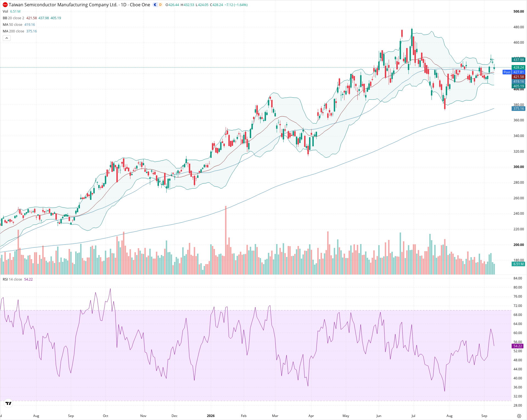Click the 437.98 upper band price label
This screenshot has width=527, height=420.
pos(518,60)
